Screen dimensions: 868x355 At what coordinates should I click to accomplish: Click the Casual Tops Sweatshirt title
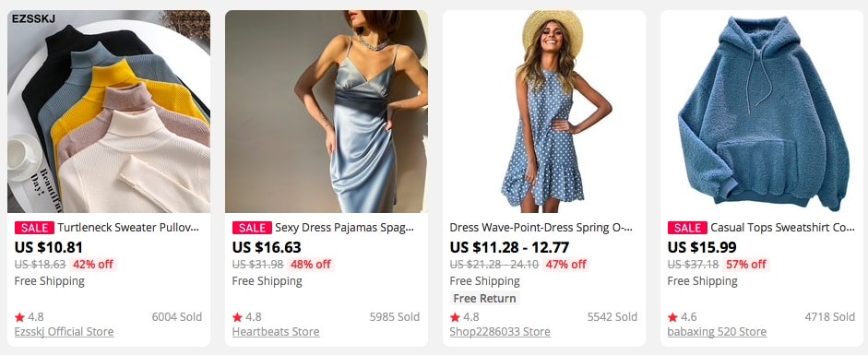(783, 227)
